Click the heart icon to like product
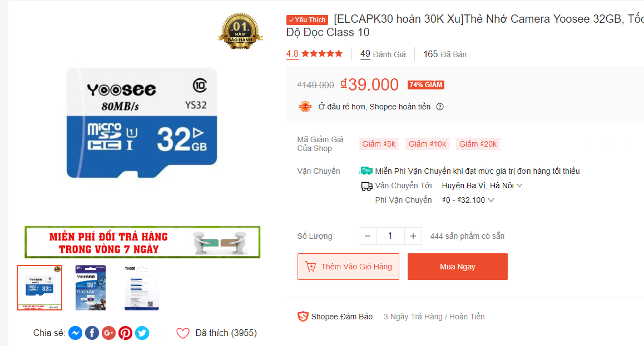This screenshot has height=346, width=644. click(x=183, y=333)
